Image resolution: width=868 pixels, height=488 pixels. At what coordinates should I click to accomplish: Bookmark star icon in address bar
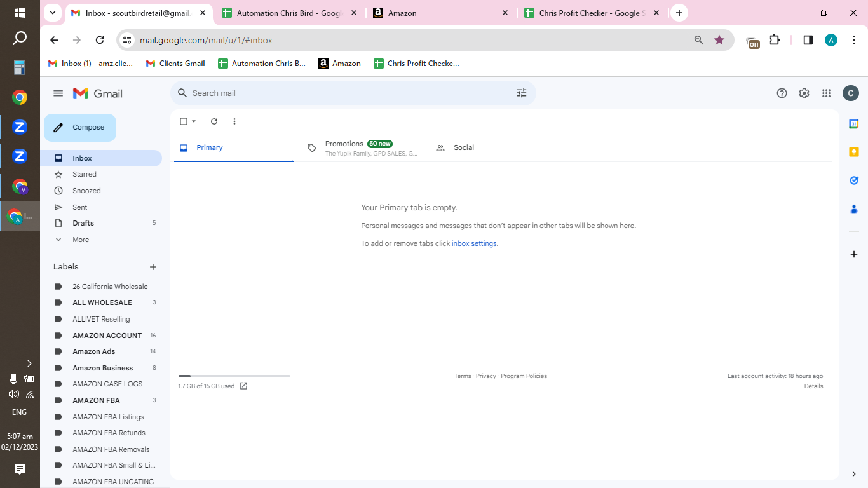[719, 40]
